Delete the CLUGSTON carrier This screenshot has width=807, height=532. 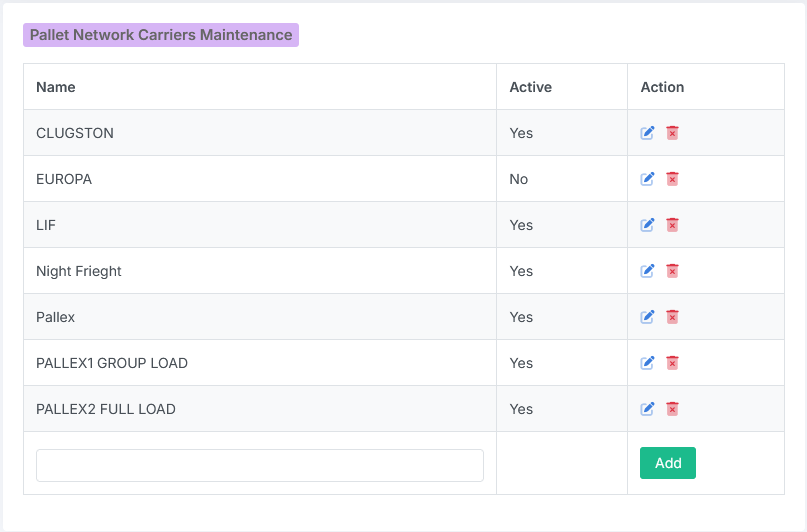(x=672, y=133)
